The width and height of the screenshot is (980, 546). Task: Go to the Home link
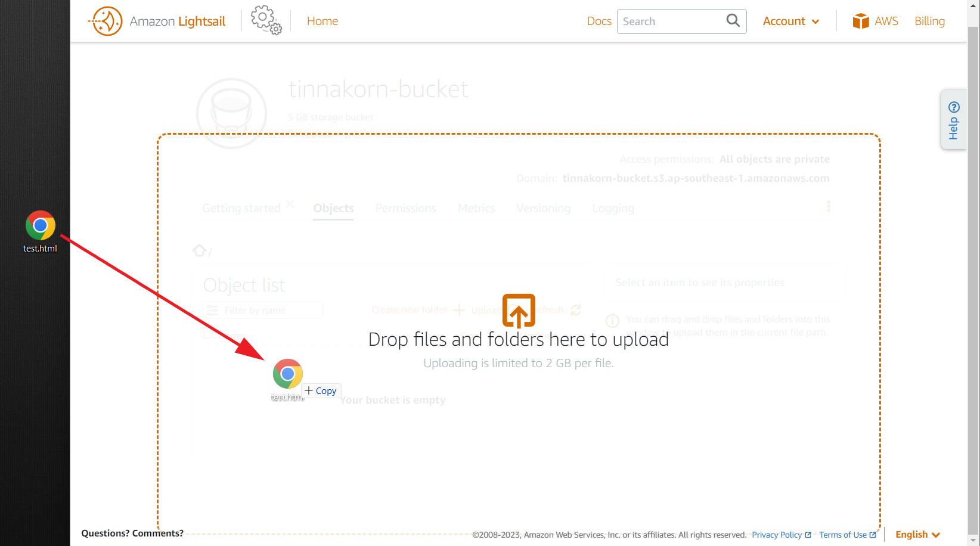pyautogui.click(x=322, y=21)
